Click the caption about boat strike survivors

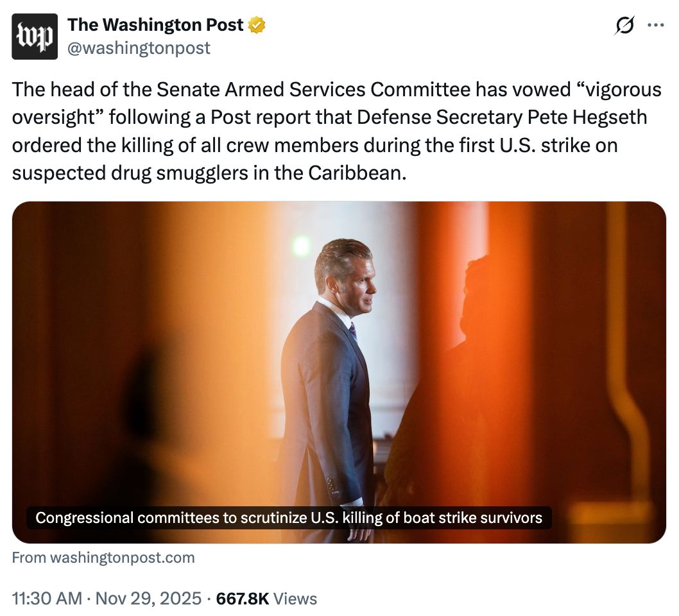tap(289, 518)
